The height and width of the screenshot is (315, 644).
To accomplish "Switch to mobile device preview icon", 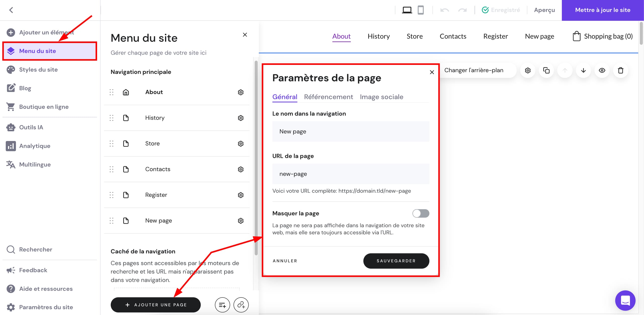I will [421, 10].
